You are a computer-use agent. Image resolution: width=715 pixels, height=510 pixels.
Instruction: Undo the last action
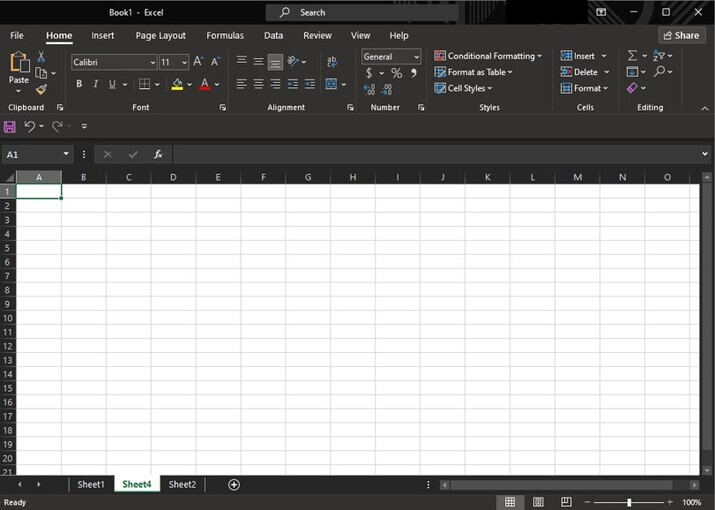pos(29,126)
